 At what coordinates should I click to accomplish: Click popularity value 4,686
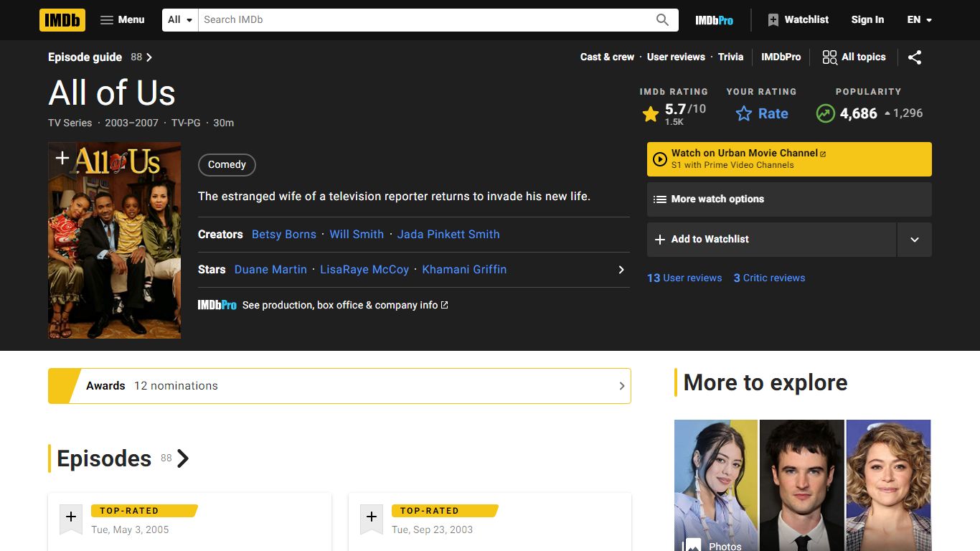859,113
